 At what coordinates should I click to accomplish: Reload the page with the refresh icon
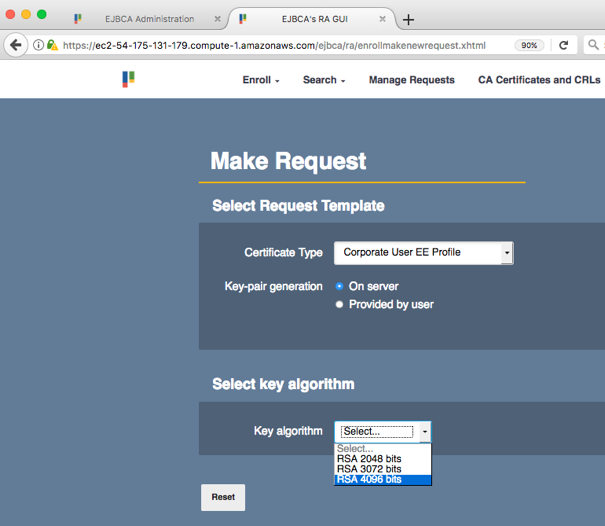pos(563,45)
